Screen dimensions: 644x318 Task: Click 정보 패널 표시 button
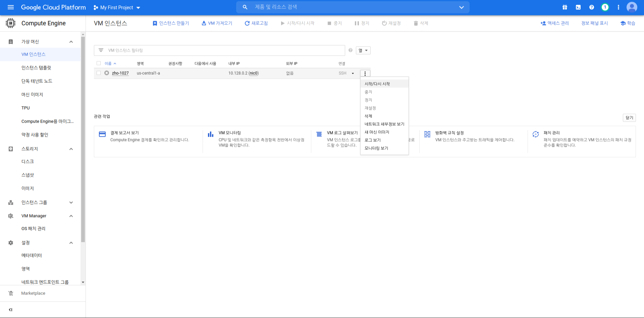click(594, 23)
